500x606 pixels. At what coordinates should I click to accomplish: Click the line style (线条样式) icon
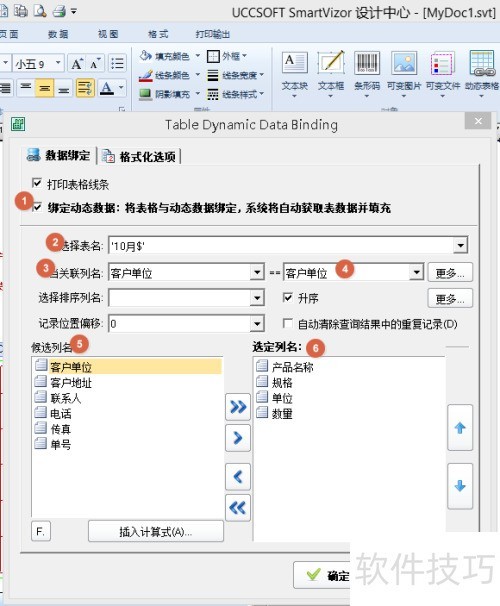coord(213,94)
